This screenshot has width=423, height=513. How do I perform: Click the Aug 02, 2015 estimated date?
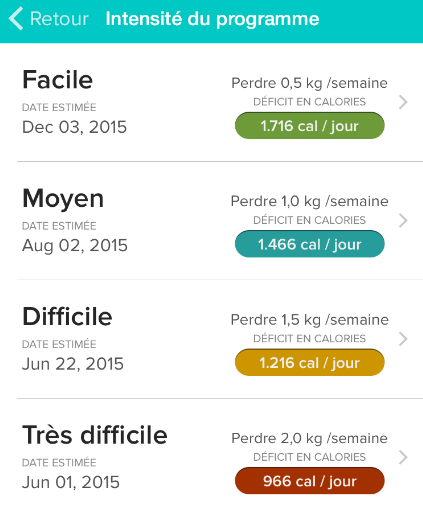[75, 246]
